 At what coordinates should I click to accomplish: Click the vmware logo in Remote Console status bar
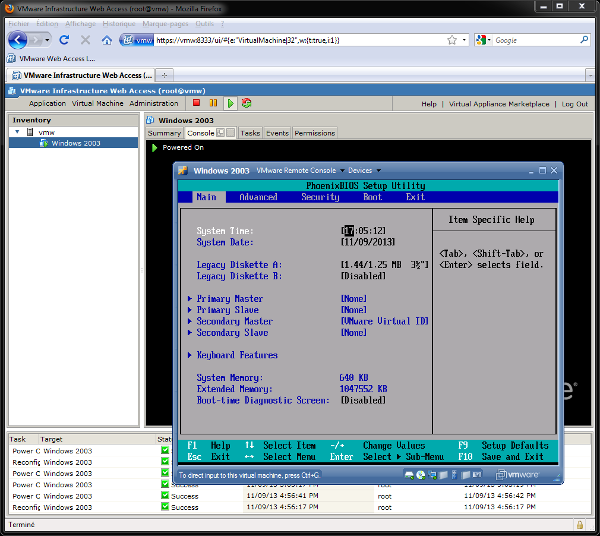[x=517, y=475]
